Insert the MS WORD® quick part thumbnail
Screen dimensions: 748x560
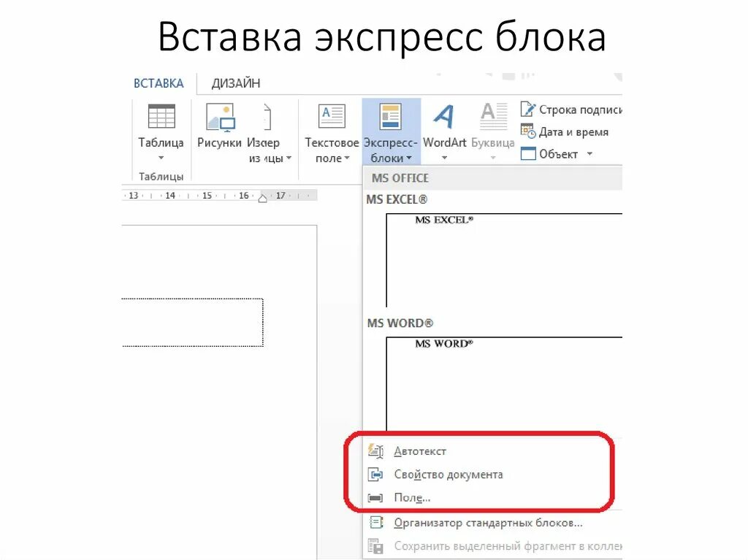click(x=504, y=384)
